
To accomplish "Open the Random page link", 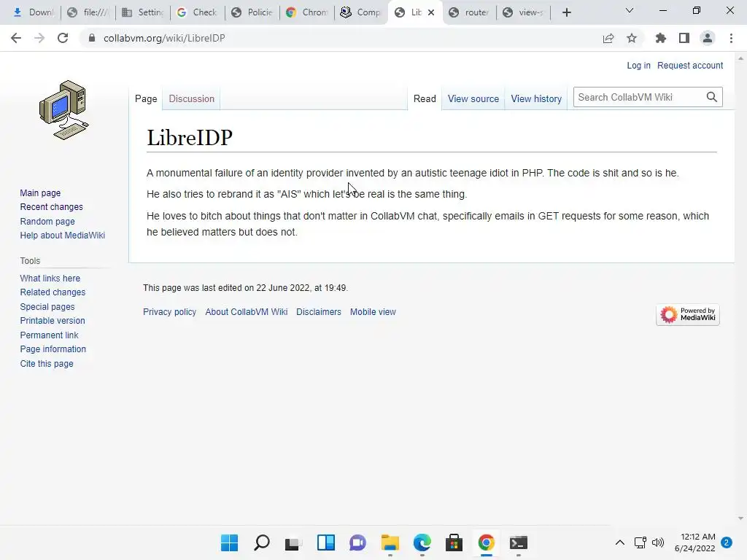I will click(47, 221).
